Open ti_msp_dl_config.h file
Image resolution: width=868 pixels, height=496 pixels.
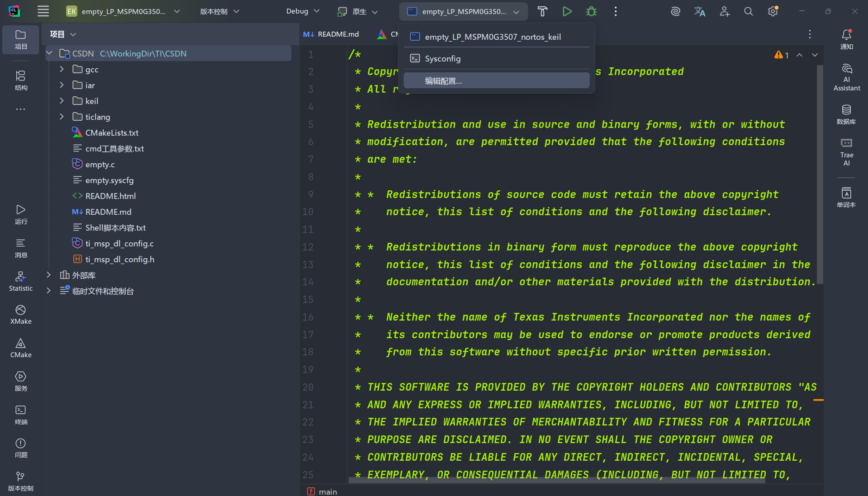[120, 259]
